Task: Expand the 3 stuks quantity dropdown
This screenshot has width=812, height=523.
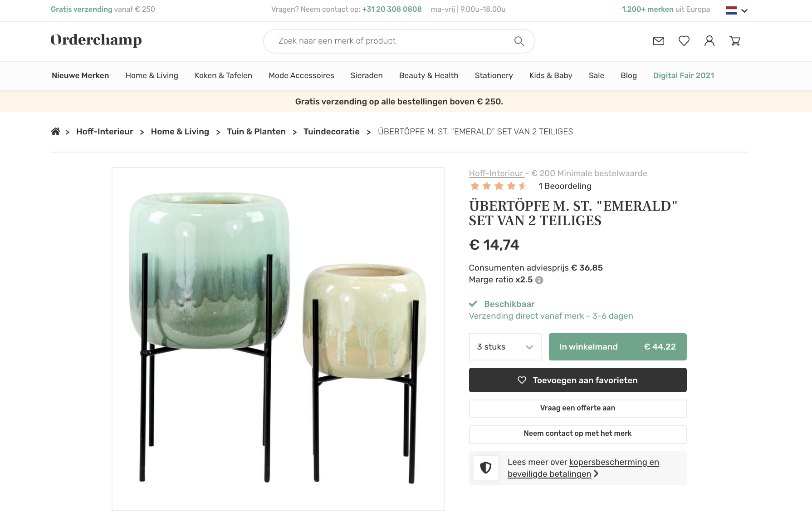Action: click(505, 347)
